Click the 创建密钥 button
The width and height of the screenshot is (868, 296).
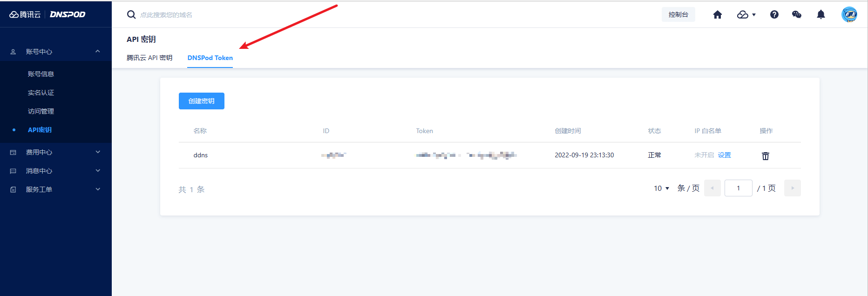[201, 101]
